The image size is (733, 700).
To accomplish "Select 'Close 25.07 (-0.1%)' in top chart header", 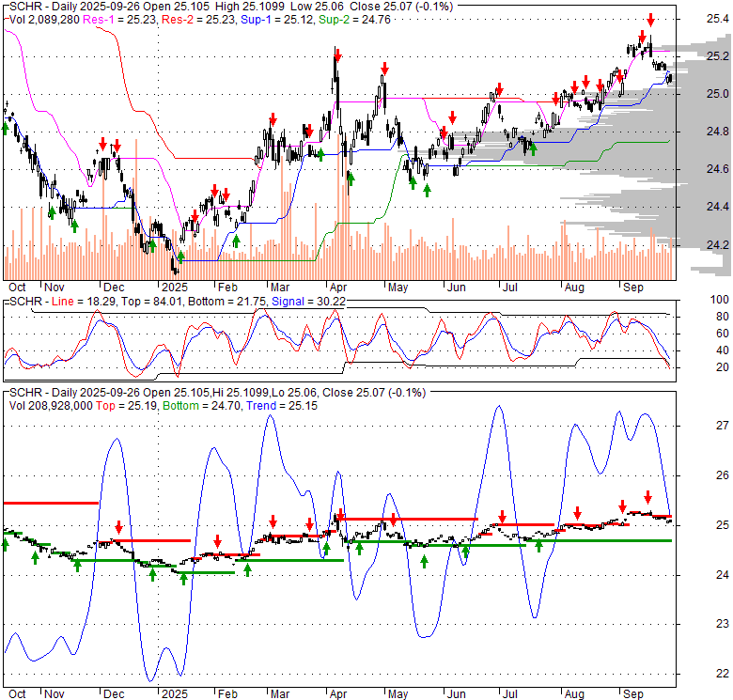I will tap(401, 7).
